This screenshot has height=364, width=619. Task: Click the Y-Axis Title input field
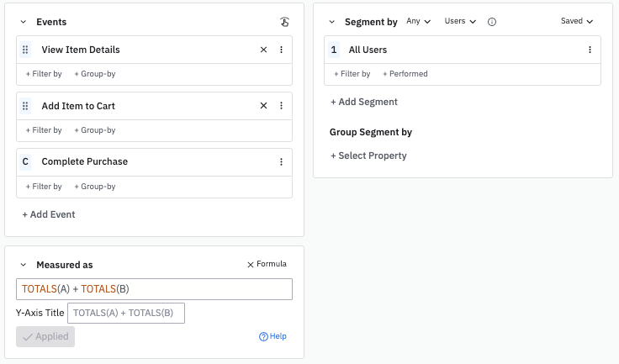click(125, 313)
